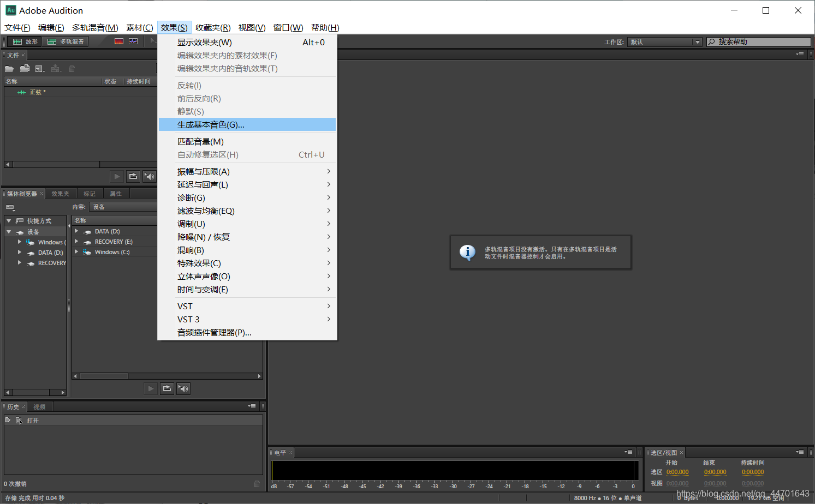
Task: Toggle loop playback in Files panel
Action: 133,176
